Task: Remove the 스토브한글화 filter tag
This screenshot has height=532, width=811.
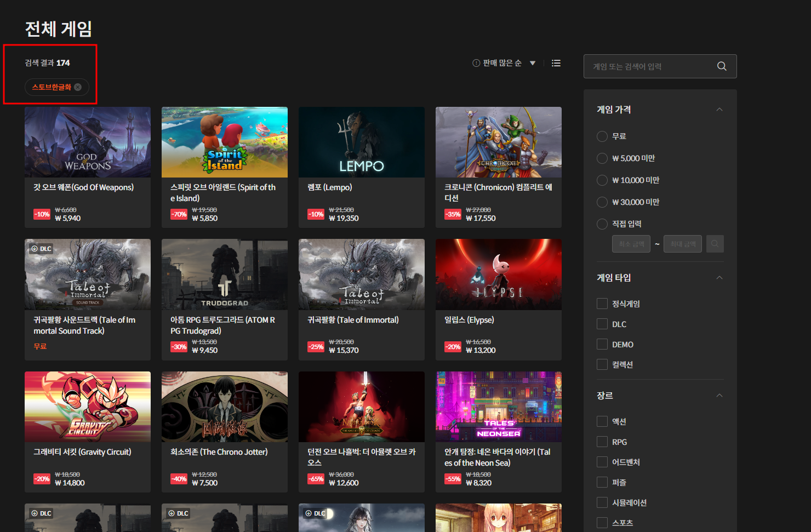Action: point(78,87)
